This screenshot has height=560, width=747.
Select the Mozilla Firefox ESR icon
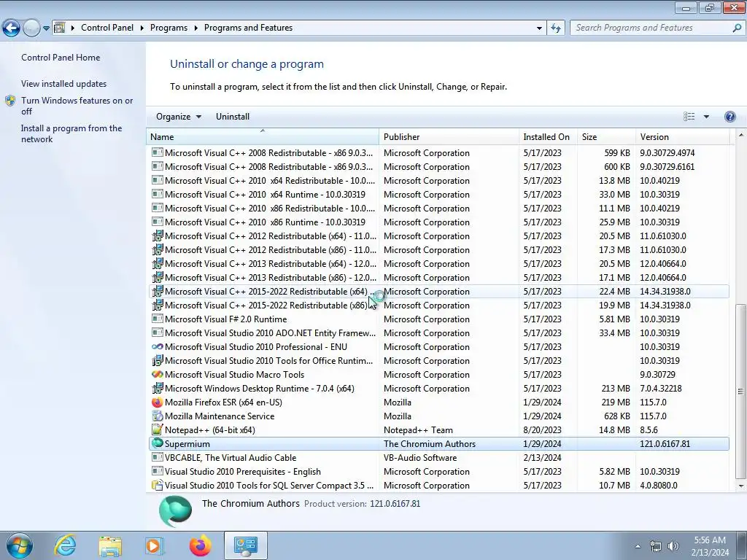[158, 402]
